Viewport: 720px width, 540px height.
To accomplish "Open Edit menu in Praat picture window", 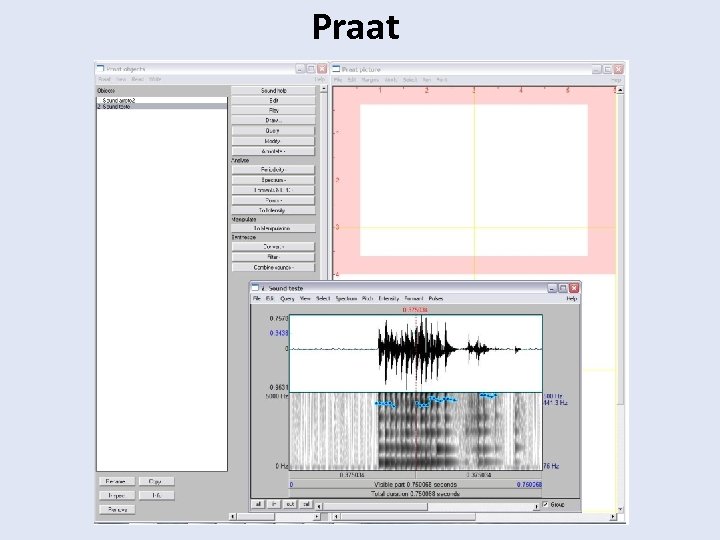I will 352,80.
